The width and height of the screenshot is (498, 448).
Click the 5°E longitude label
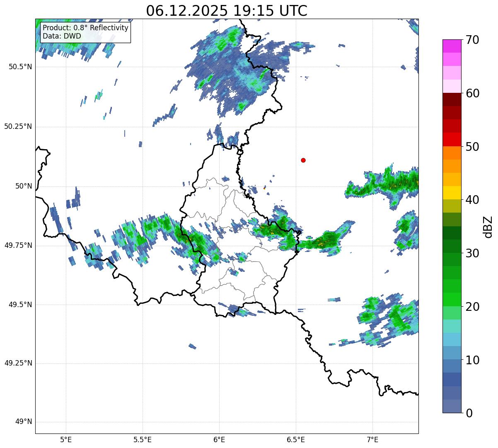point(66,440)
